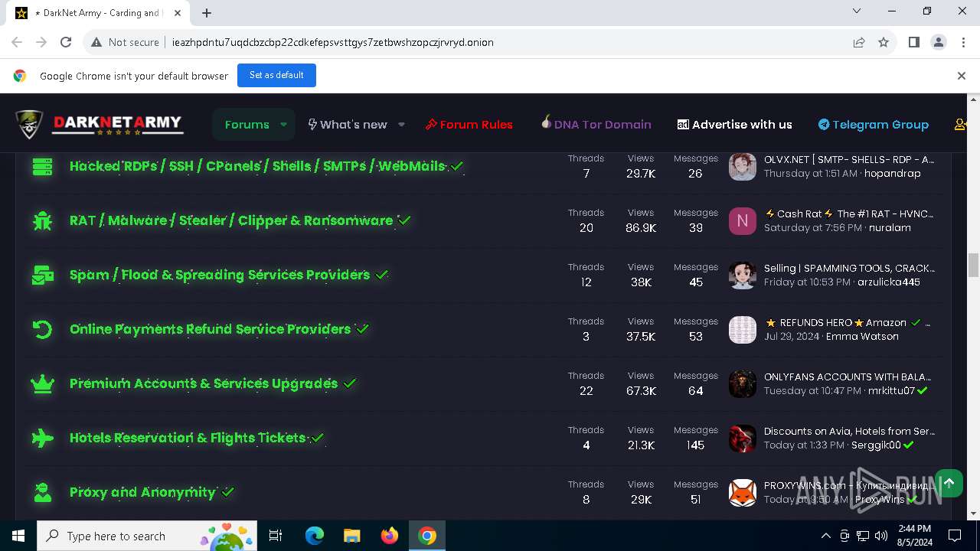Reload the page with the refresh icon
The height and width of the screenshot is (551, 980).
click(66, 42)
